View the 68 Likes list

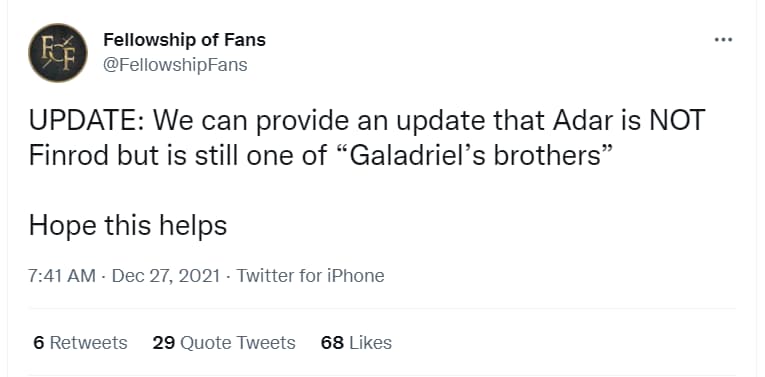point(356,343)
